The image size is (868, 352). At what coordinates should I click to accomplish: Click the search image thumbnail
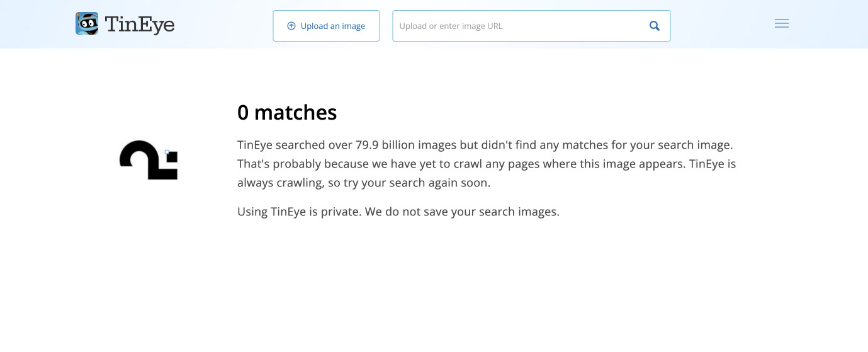pos(149,161)
